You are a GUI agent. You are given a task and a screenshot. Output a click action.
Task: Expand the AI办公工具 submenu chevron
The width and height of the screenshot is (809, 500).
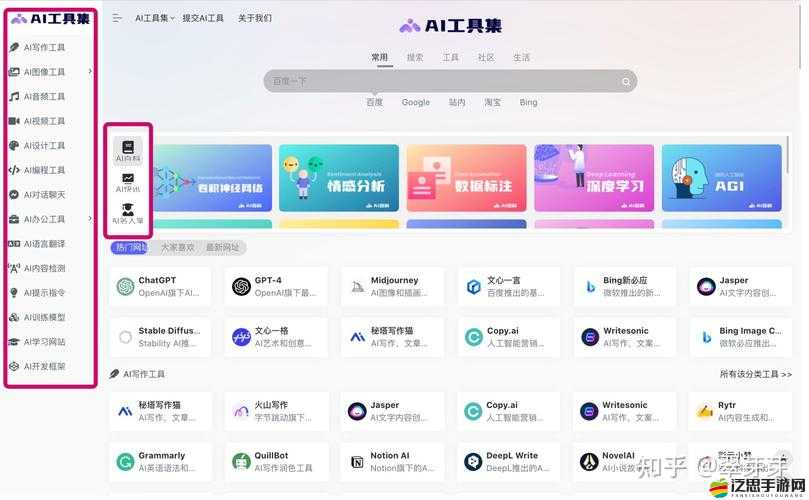click(90, 219)
